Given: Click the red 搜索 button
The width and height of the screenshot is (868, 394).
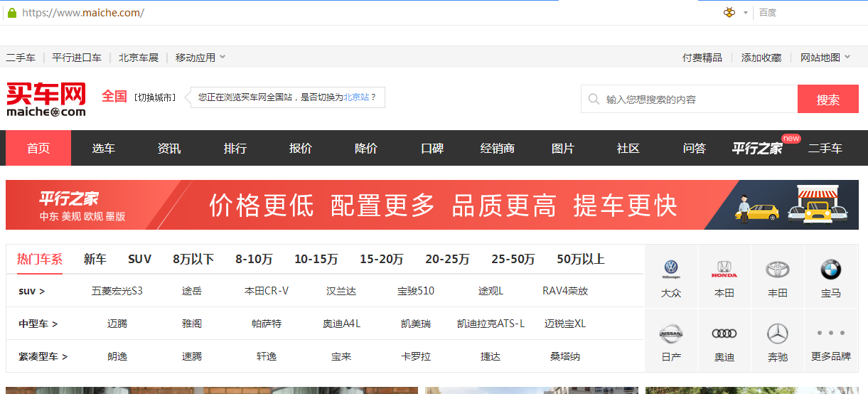Looking at the screenshot, I should pyautogui.click(x=828, y=100).
